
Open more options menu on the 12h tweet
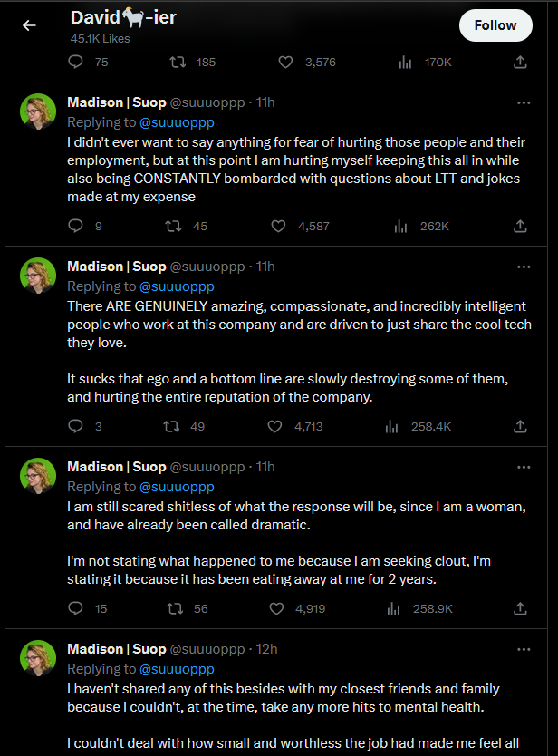tap(524, 649)
